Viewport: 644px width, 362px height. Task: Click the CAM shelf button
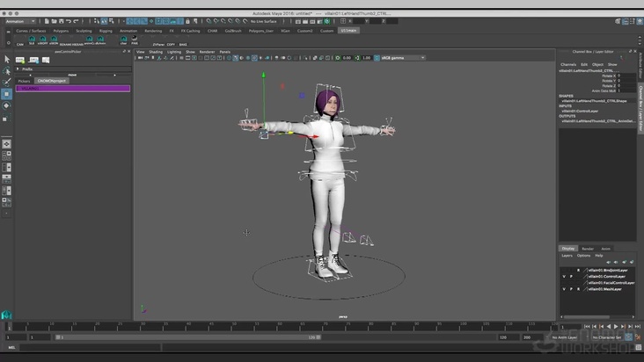(20, 40)
